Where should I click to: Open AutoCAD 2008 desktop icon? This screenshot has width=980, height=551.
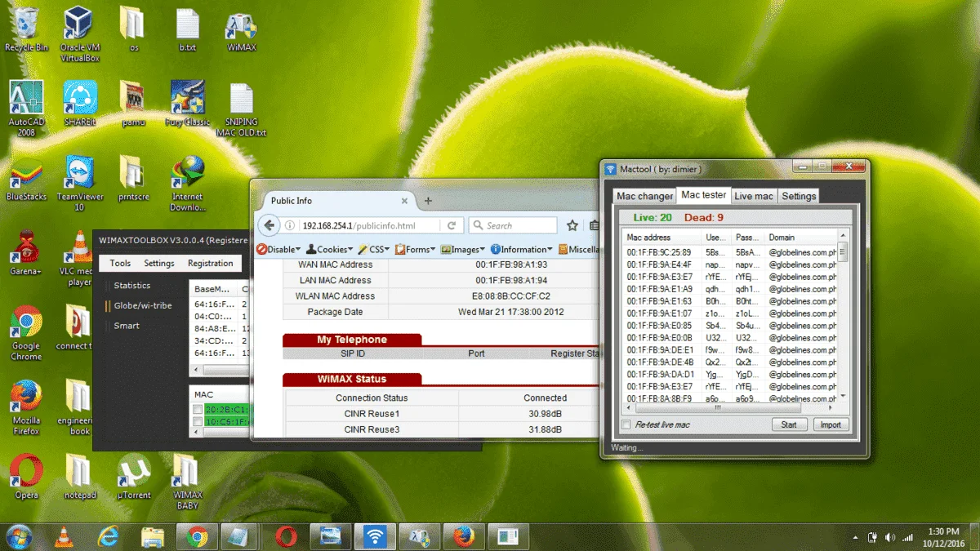click(26, 108)
